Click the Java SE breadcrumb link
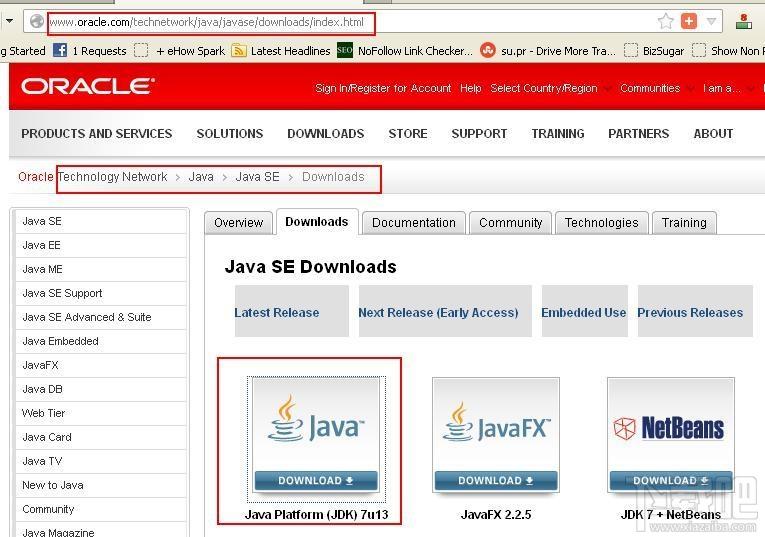The image size is (765, 537). 257,177
